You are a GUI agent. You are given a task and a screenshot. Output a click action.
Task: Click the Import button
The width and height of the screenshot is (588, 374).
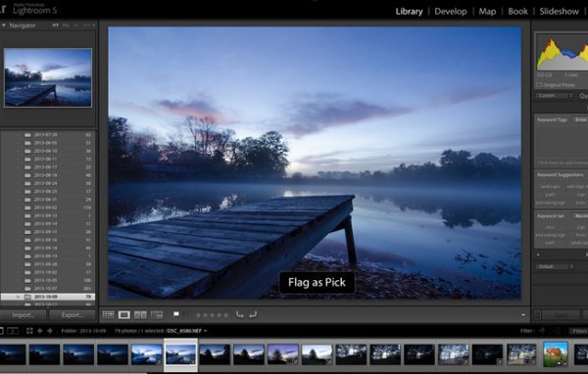(24, 315)
